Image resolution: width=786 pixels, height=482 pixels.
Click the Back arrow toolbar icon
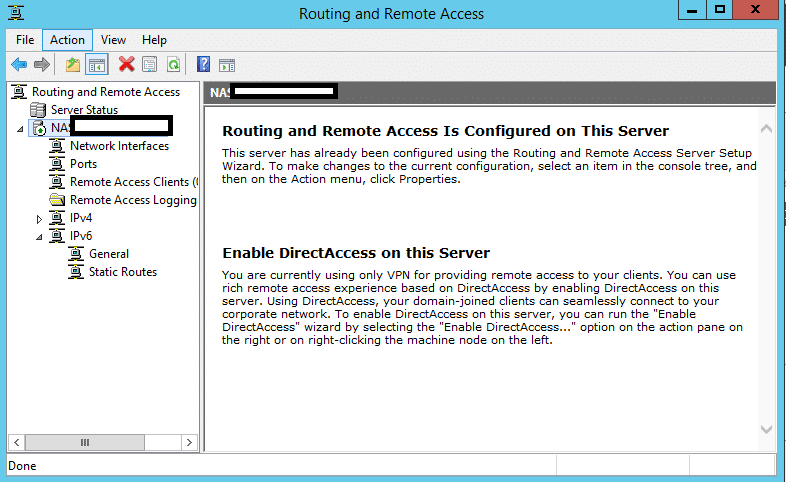tap(19, 65)
